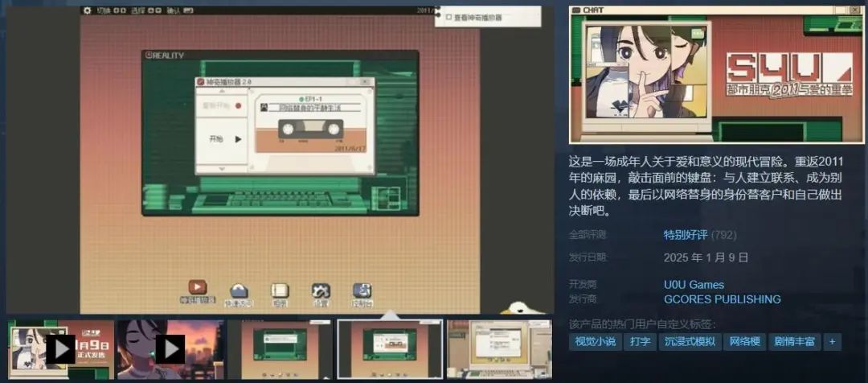This screenshot has height=383, width=868.
Task: Add a tag with the plus button
Action: (x=832, y=341)
